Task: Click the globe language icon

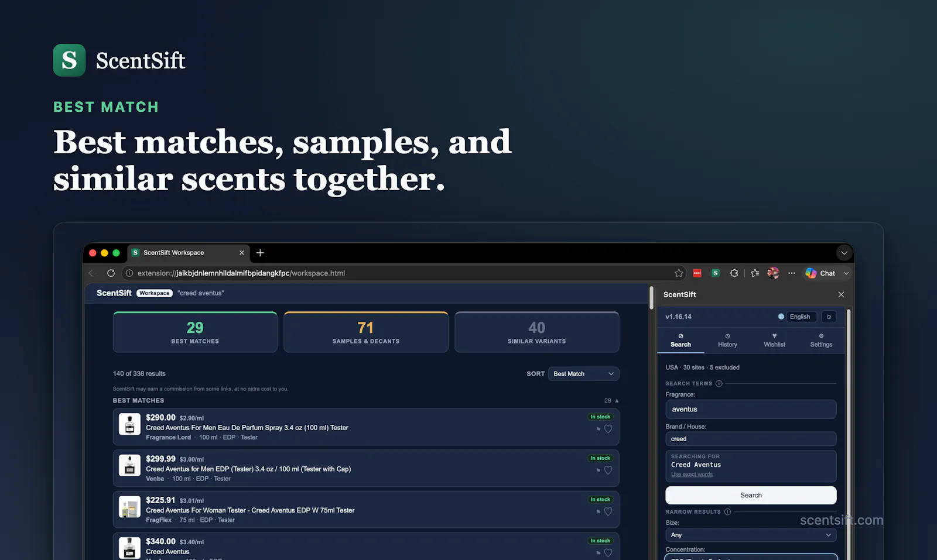Action: coord(781,317)
